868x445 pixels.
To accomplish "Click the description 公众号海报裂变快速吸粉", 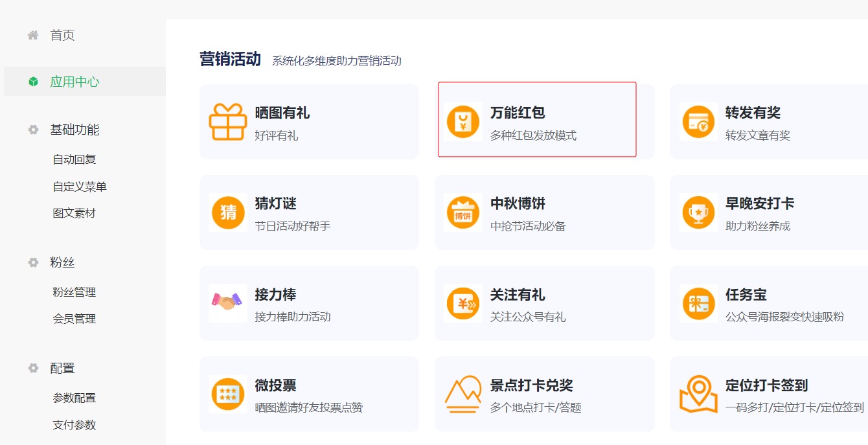I will tap(784, 317).
